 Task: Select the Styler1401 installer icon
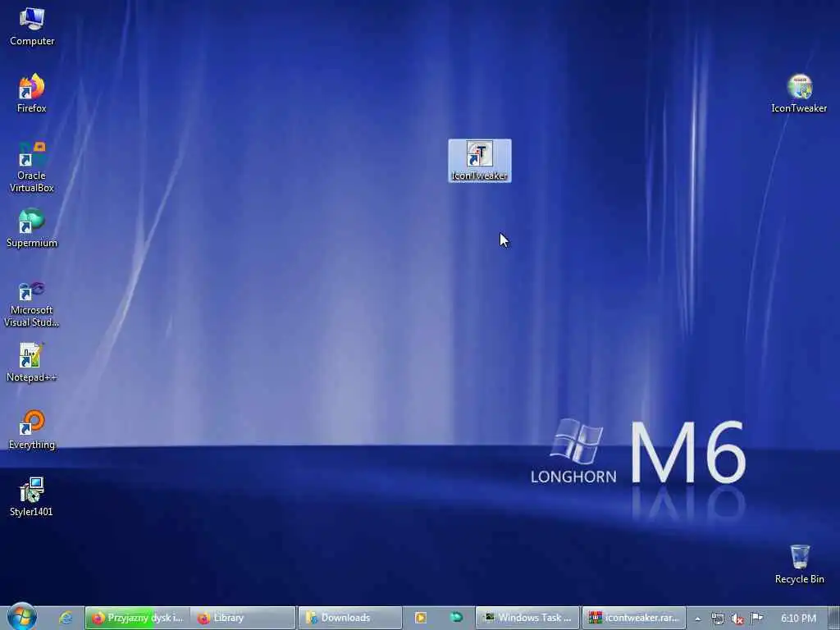[x=32, y=497]
